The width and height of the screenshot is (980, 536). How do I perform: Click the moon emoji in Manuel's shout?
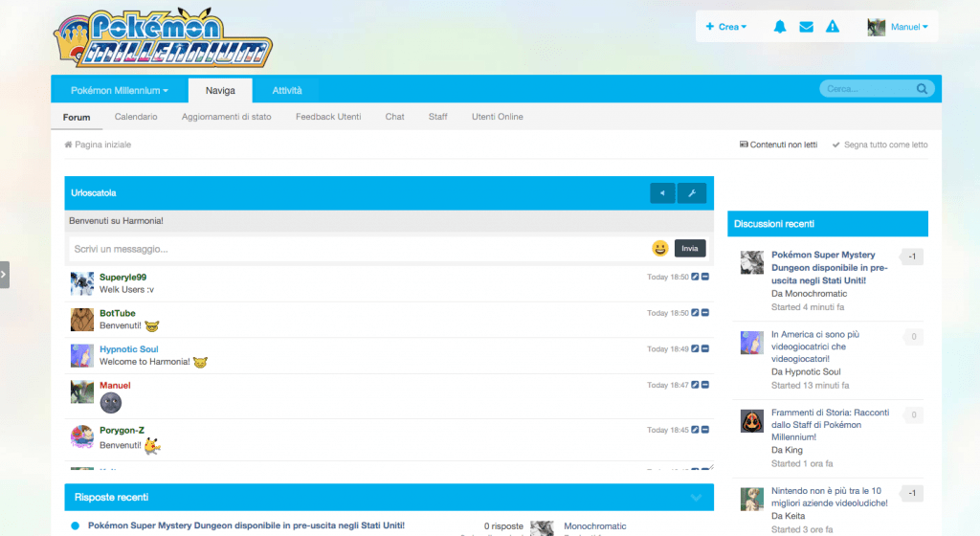111,403
